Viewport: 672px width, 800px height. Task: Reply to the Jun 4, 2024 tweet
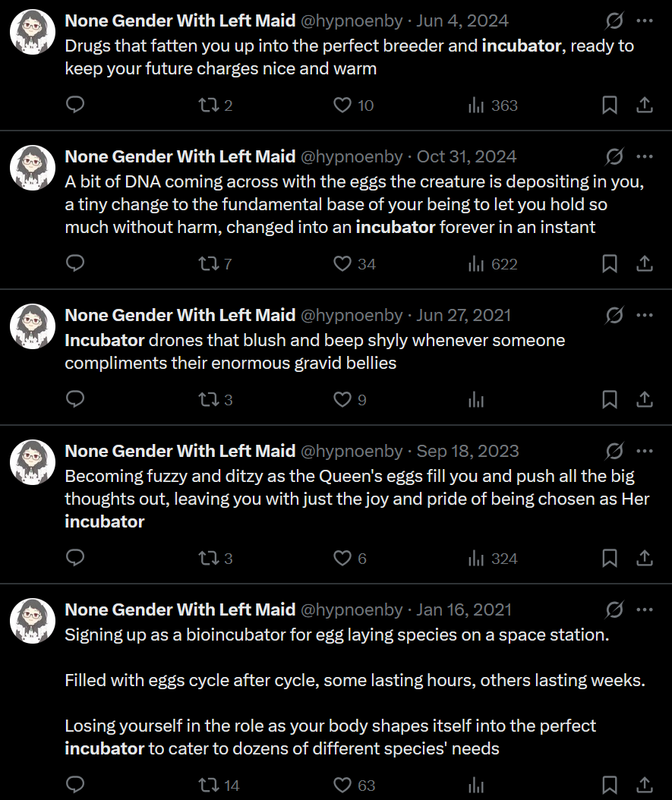click(x=75, y=106)
